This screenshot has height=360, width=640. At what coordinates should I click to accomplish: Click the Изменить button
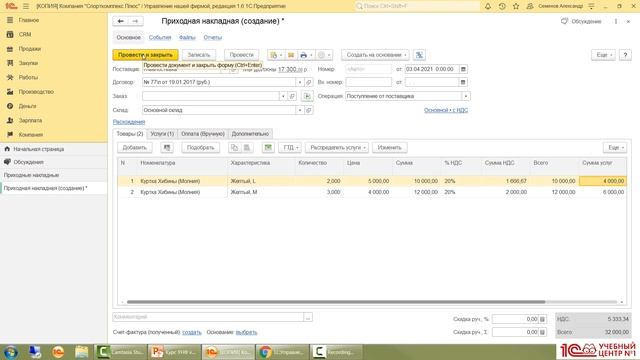[389, 147]
